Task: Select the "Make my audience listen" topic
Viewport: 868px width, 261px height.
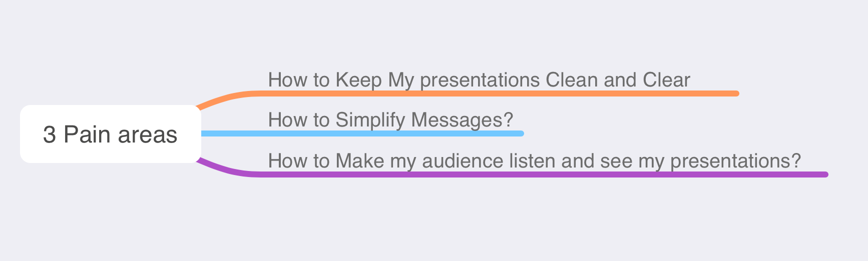Action: pos(534,161)
